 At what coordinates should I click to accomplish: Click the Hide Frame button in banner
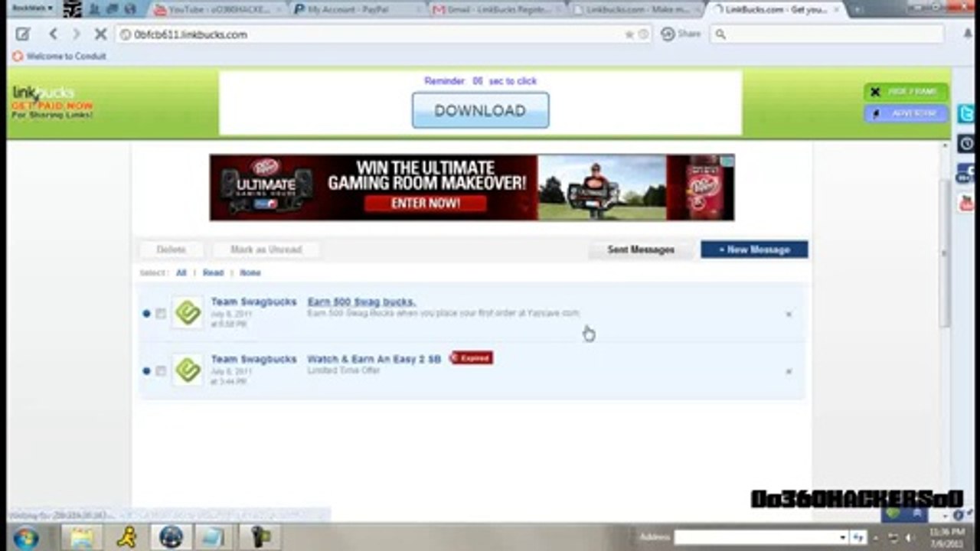906,92
